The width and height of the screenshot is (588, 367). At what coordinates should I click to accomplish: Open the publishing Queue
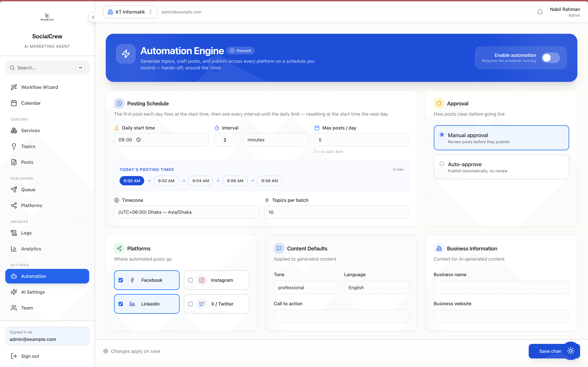click(x=47, y=190)
